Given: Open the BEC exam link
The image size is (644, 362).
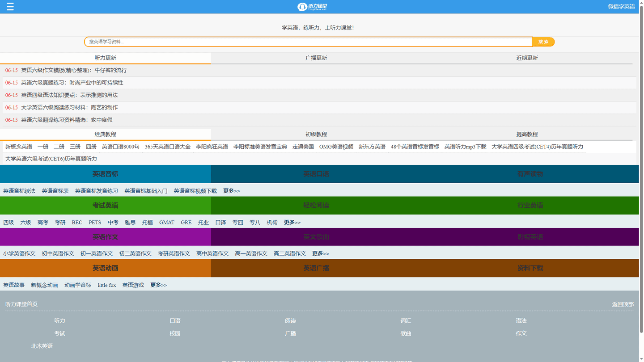Looking at the screenshot, I should 77,222.
